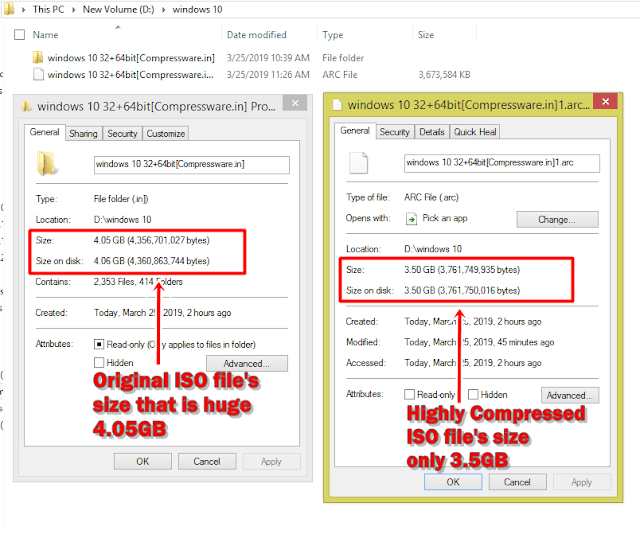
Task: Switch to the Sharing tab
Action: pos(83,133)
